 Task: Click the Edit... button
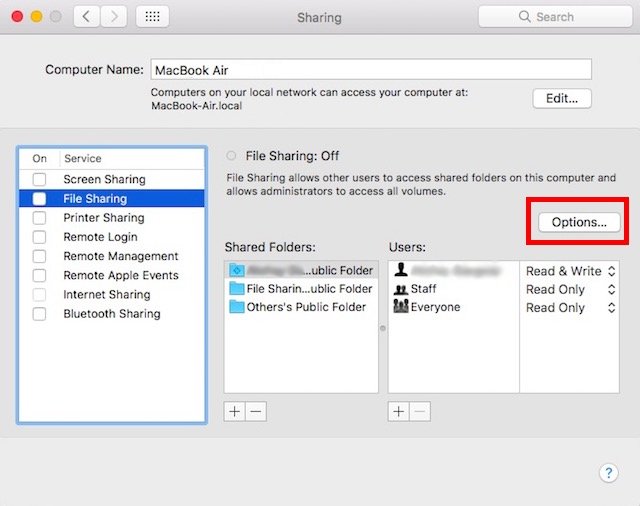coord(561,98)
